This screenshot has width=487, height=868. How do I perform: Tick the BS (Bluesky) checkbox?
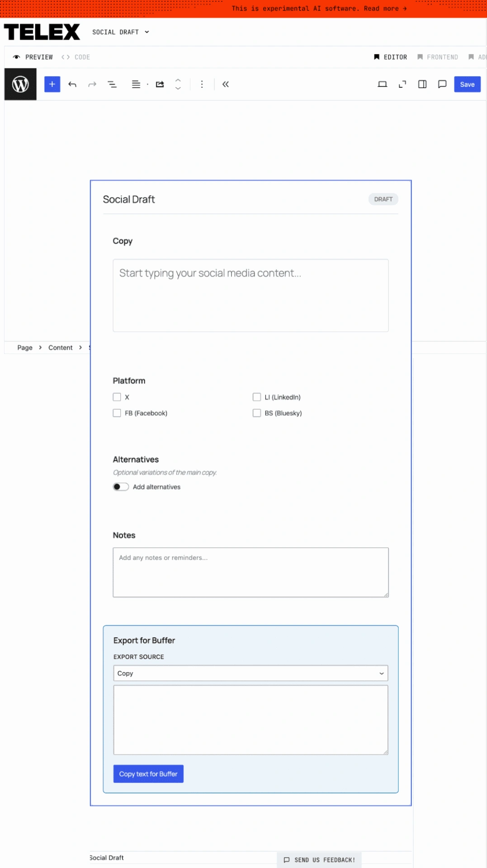(x=257, y=413)
